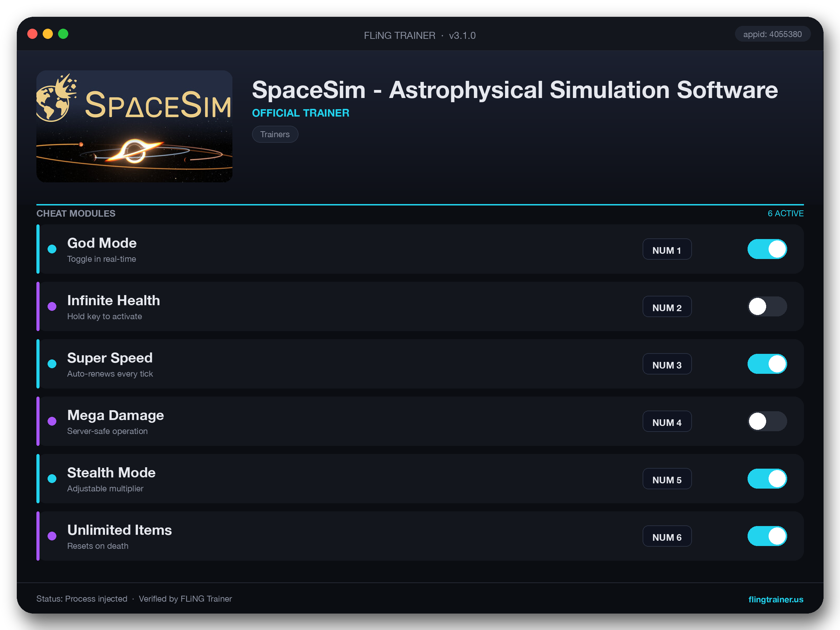Click the purple dot beside Mega Damage
This screenshot has width=840, height=630.
tap(52, 421)
